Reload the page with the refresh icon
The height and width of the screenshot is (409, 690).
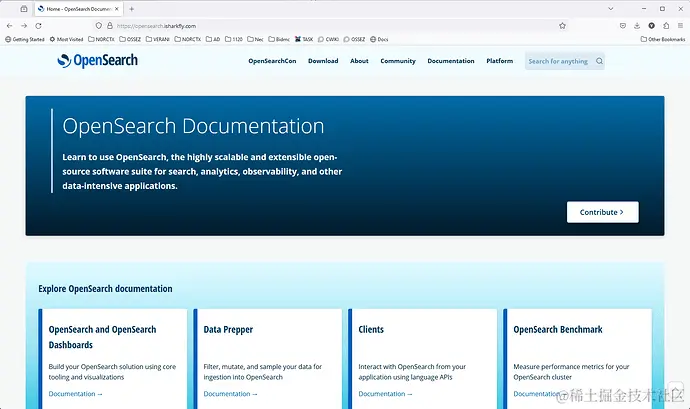click(38, 26)
